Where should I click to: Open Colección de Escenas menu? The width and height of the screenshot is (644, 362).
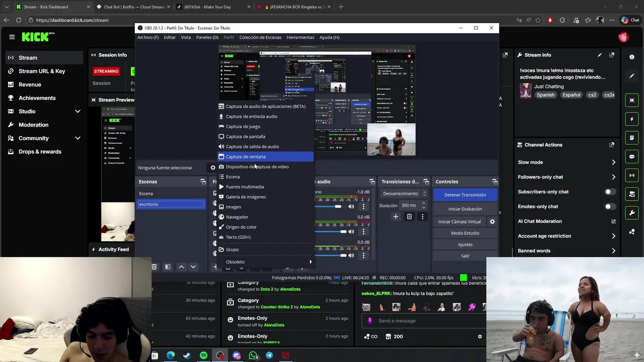point(260,37)
